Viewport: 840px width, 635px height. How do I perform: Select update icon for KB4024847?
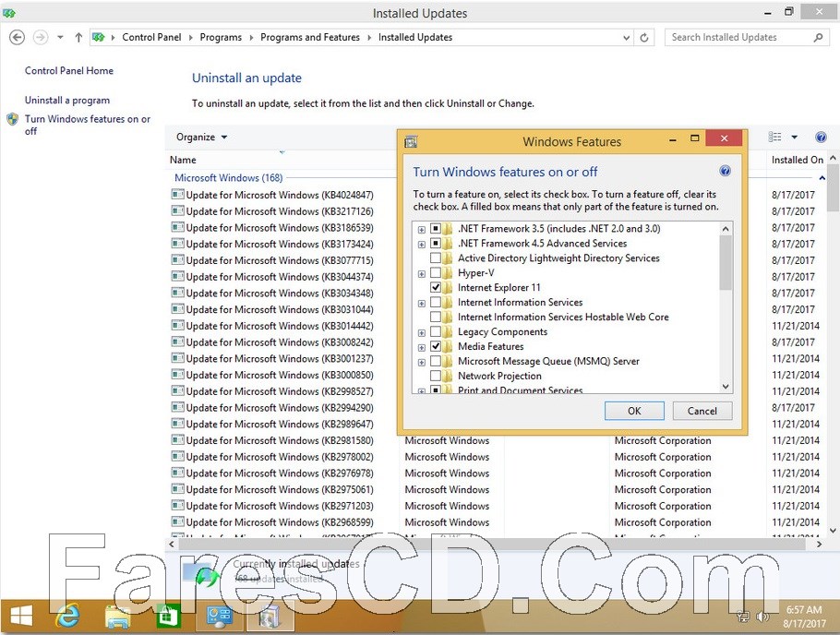coord(177,195)
